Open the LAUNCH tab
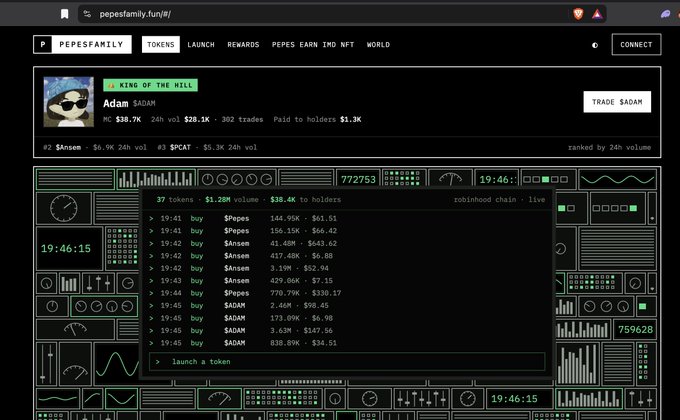This screenshot has height=420, width=680. 201,45
